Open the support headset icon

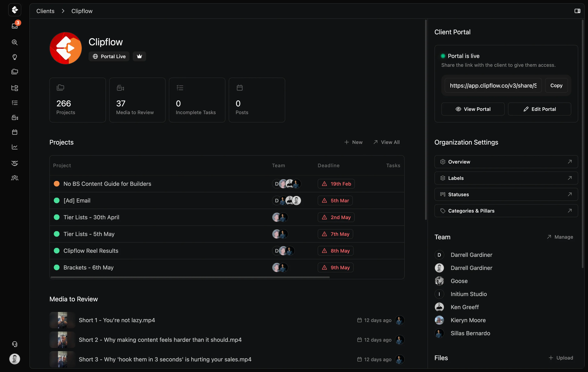[x=15, y=344]
